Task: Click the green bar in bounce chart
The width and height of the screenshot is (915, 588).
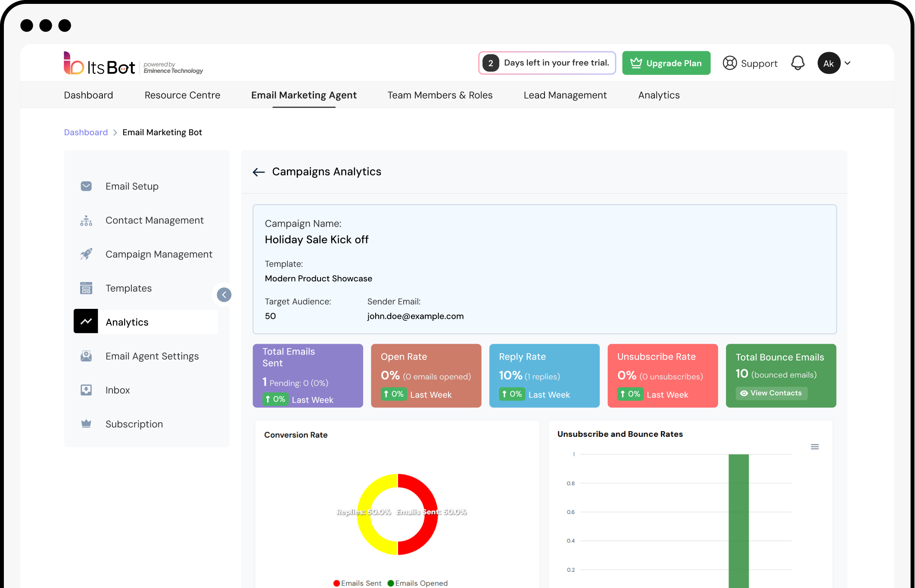Action: click(738, 521)
